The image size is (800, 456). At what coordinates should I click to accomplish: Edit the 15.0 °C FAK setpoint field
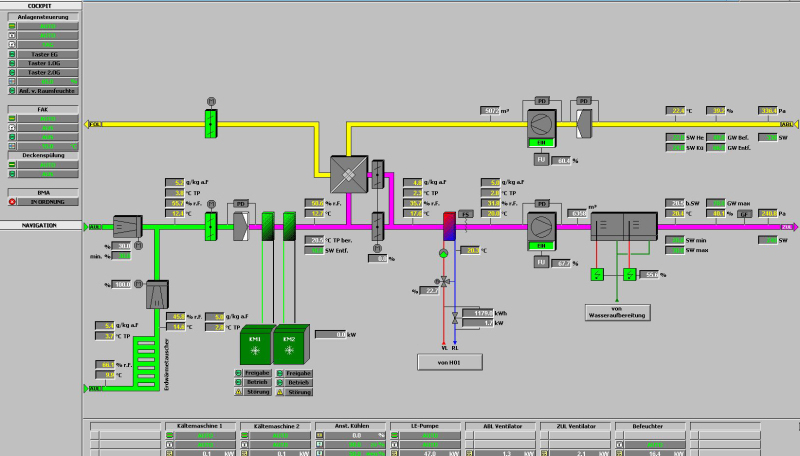(x=48, y=146)
